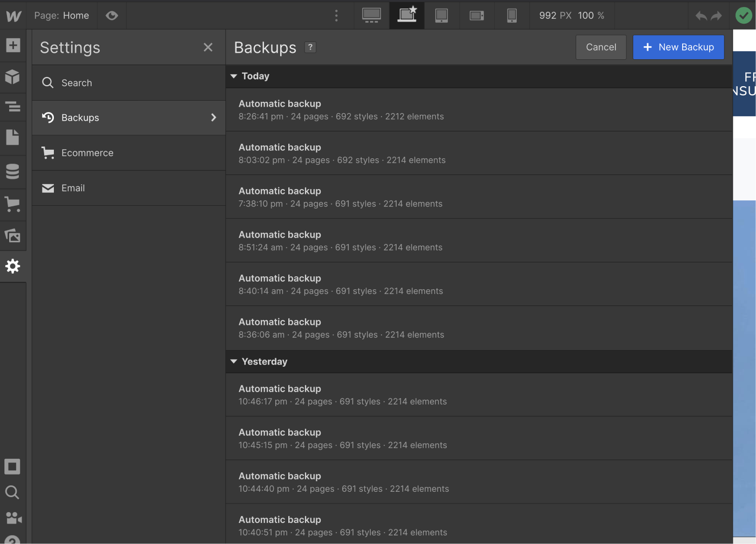Image resolution: width=756 pixels, height=544 pixels.
Task: Open the Pages panel
Action: click(13, 137)
